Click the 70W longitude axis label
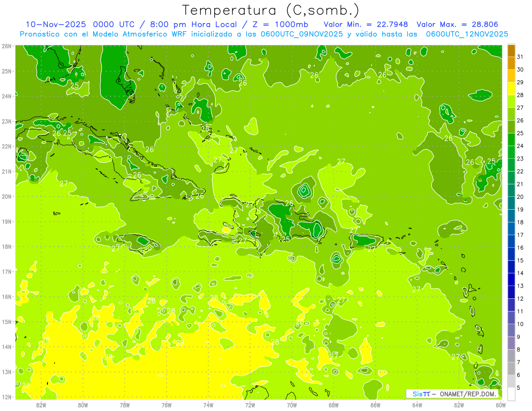The height and width of the screenshot is (411, 532). [x=292, y=405]
